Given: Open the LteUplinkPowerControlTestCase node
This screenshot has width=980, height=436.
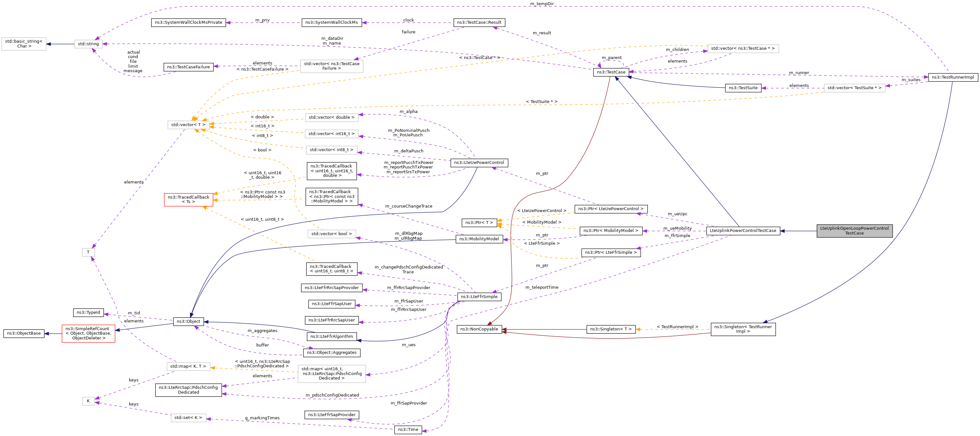Looking at the screenshot, I should (x=743, y=231).
